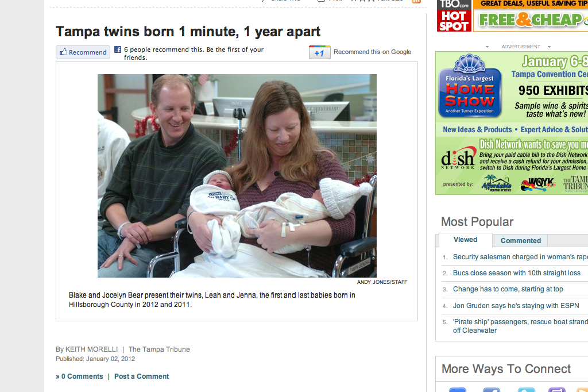Switch to the Commented tab
Viewport: 588px width, 392px height.
[x=520, y=241]
